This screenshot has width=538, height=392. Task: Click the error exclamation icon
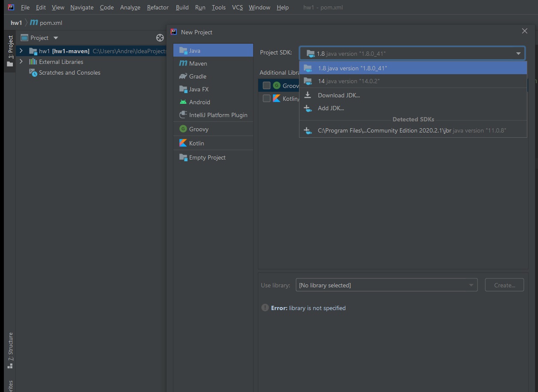265,308
